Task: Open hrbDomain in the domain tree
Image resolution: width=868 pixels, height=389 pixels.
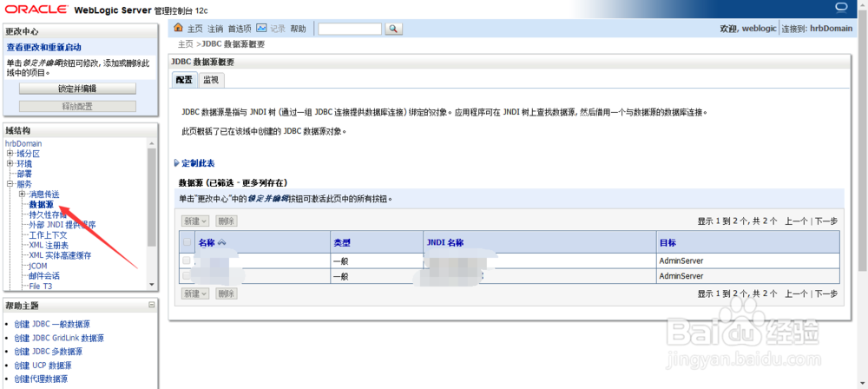Action: pyautogui.click(x=23, y=143)
